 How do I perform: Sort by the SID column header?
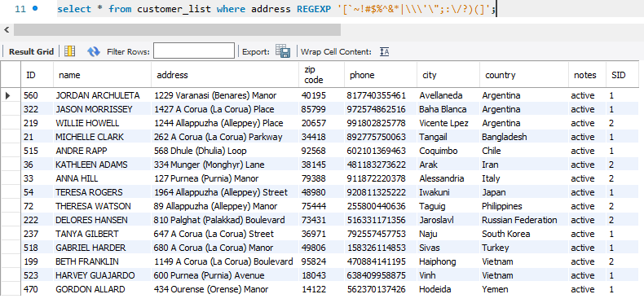click(x=622, y=75)
